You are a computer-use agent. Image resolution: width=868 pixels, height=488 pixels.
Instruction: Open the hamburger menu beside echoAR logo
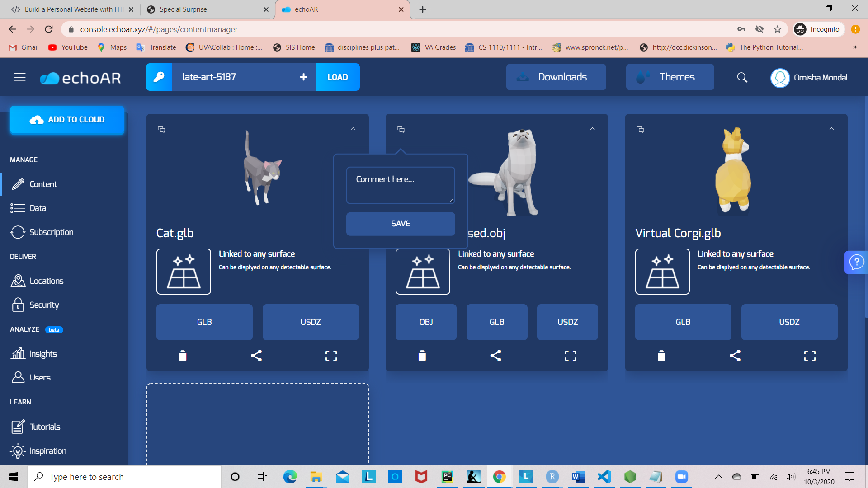19,78
